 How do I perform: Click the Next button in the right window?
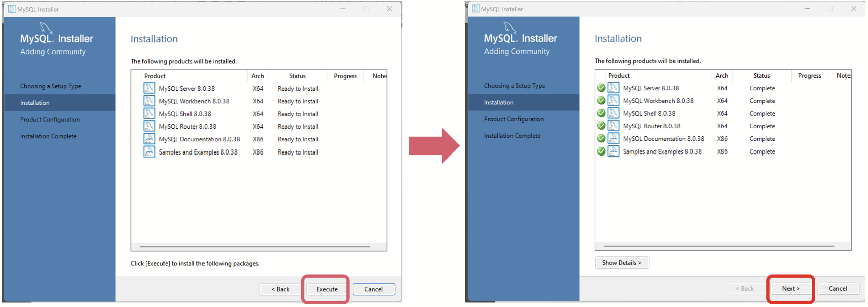791,288
